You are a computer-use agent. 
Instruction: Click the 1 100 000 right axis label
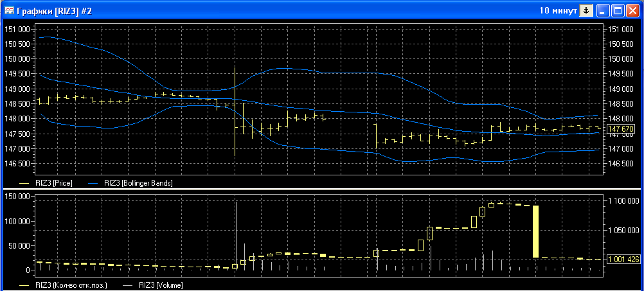pyautogui.click(x=623, y=201)
